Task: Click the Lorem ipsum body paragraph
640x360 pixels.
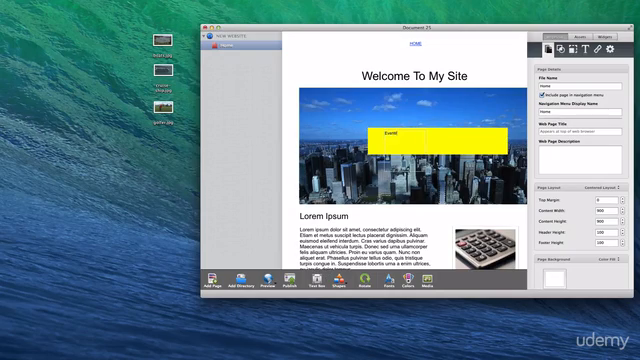Action: click(x=364, y=248)
